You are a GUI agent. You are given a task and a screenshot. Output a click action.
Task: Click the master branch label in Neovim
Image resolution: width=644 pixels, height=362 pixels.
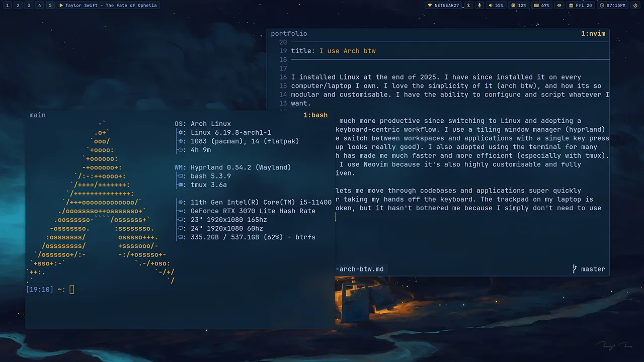[593, 269]
